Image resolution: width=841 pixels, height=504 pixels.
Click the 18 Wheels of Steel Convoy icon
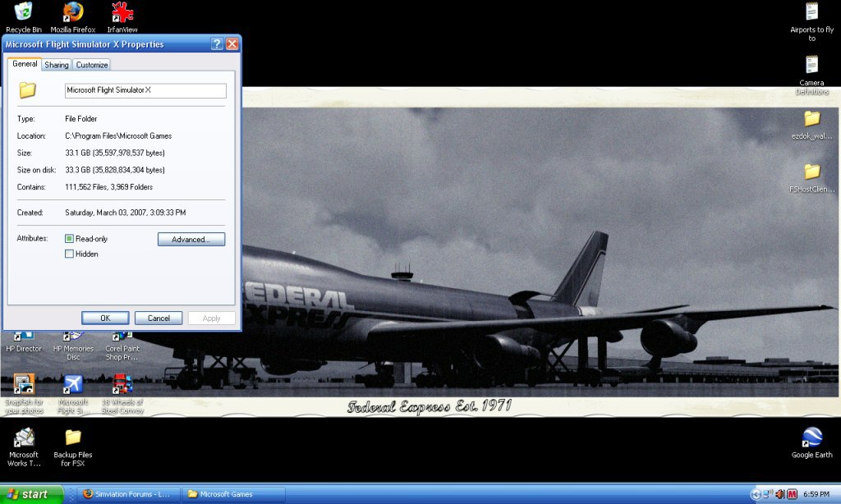(122, 385)
